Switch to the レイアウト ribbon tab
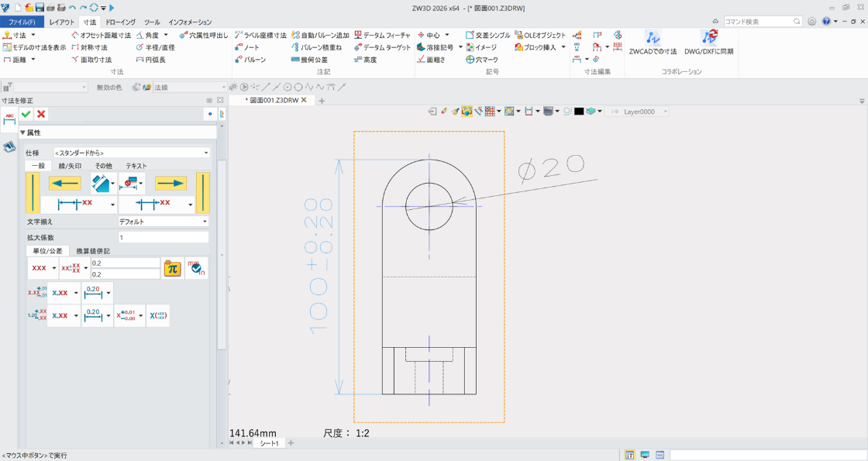This screenshot has height=461, width=868. pyautogui.click(x=61, y=22)
